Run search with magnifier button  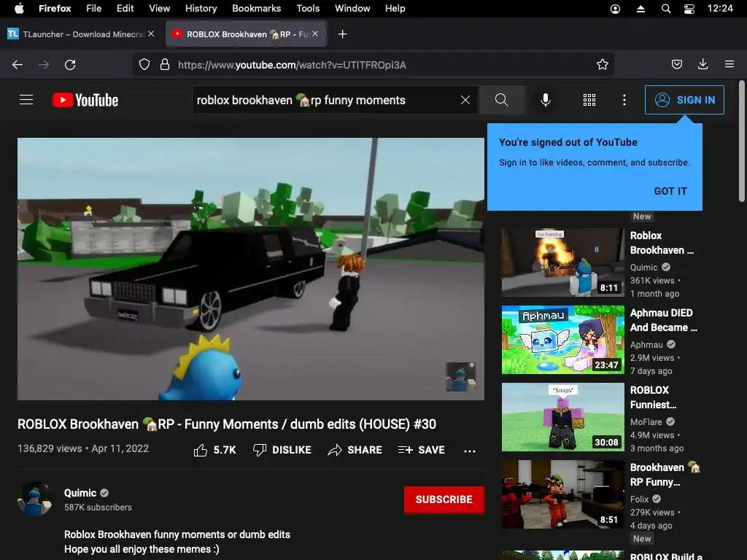[x=502, y=100]
